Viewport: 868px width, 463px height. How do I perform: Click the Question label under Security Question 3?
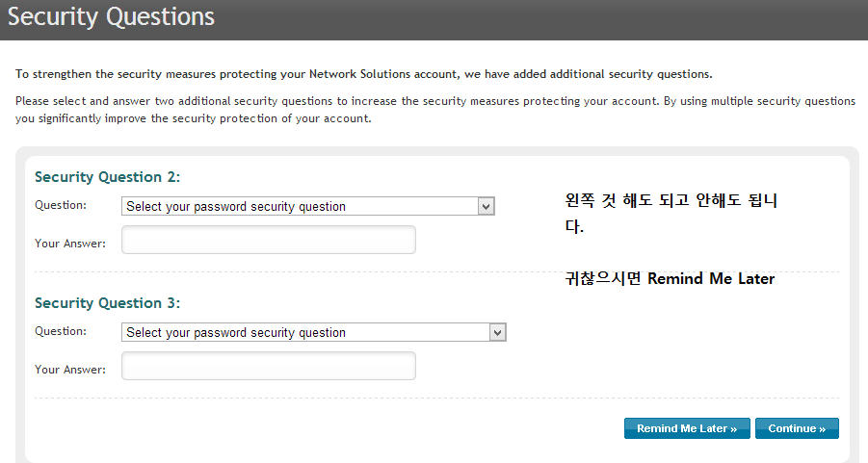pos(61,331)
